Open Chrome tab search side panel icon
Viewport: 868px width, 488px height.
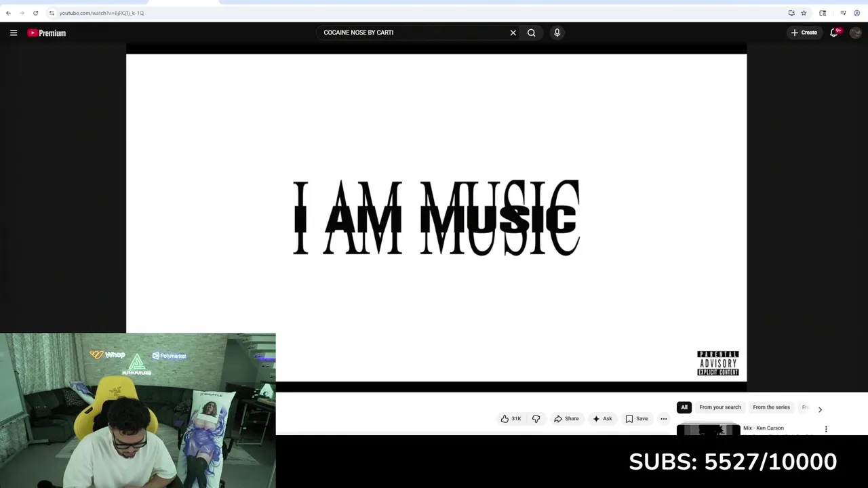click(823, 13)
